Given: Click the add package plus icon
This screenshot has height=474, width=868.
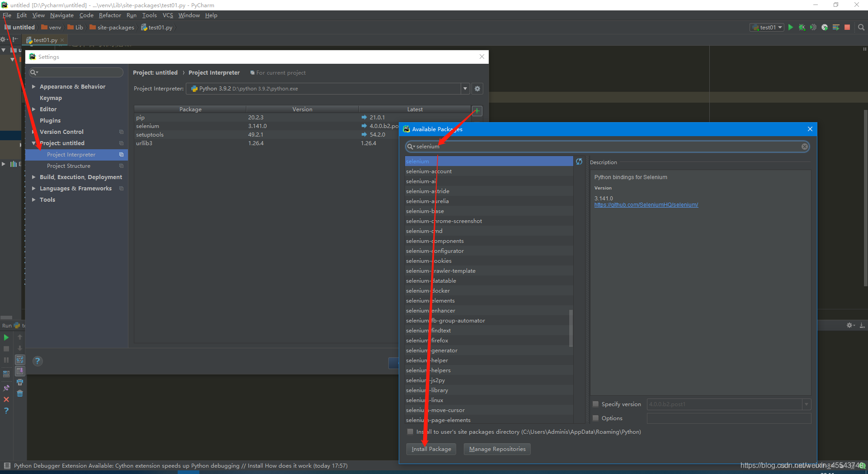Looking at the screenshot, I should pos(477,111).
